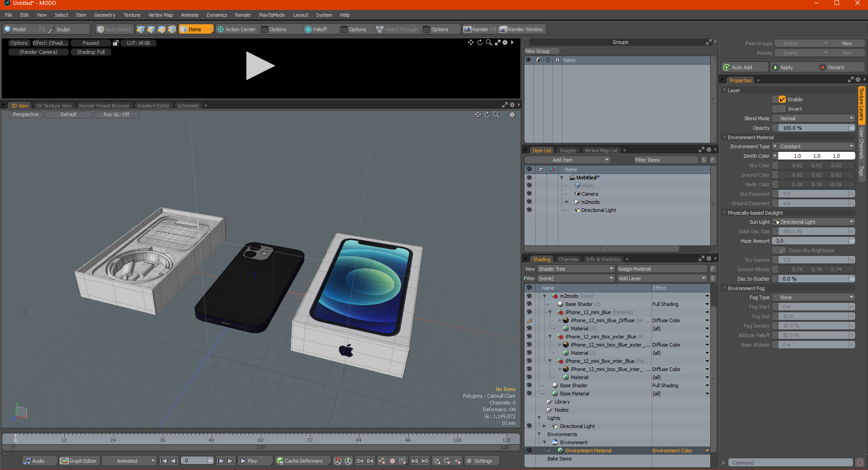Toggle the auto-key record circle icon
Screen dimensions: 868x470
(392, 461)
